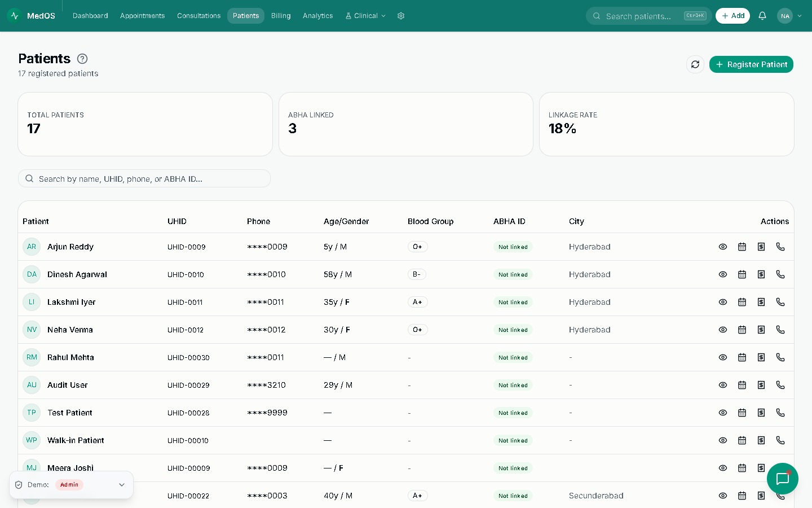Open Appointments in navbar
This screenshot has width=812, height=508.
coord(142,16)
